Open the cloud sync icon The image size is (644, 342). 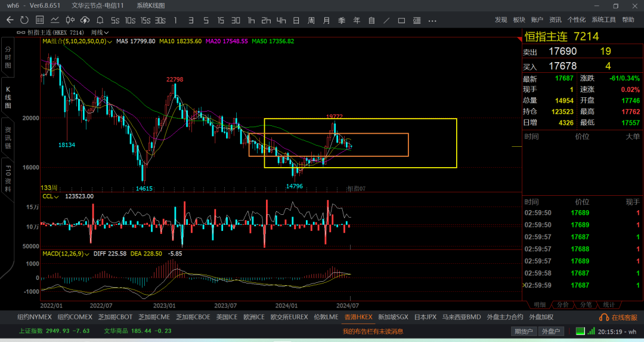point(85,20)
